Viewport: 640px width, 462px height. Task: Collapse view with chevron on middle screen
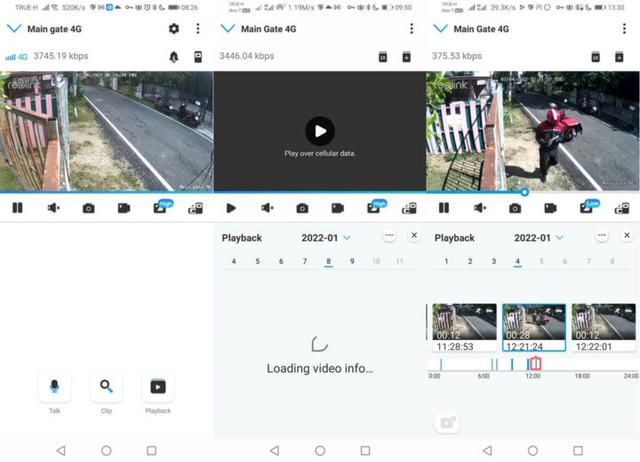(x=227, y=29)
